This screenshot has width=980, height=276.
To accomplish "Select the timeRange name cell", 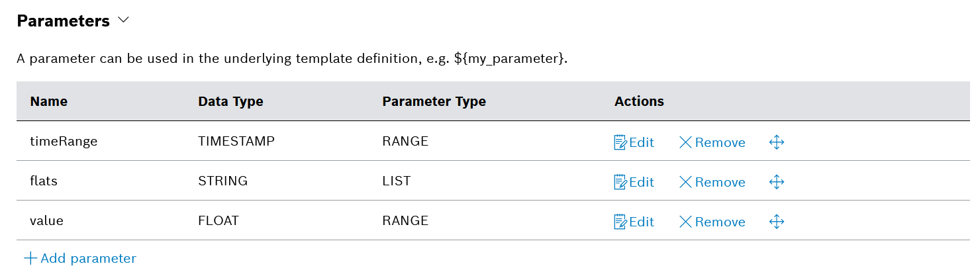I will 64,141.
